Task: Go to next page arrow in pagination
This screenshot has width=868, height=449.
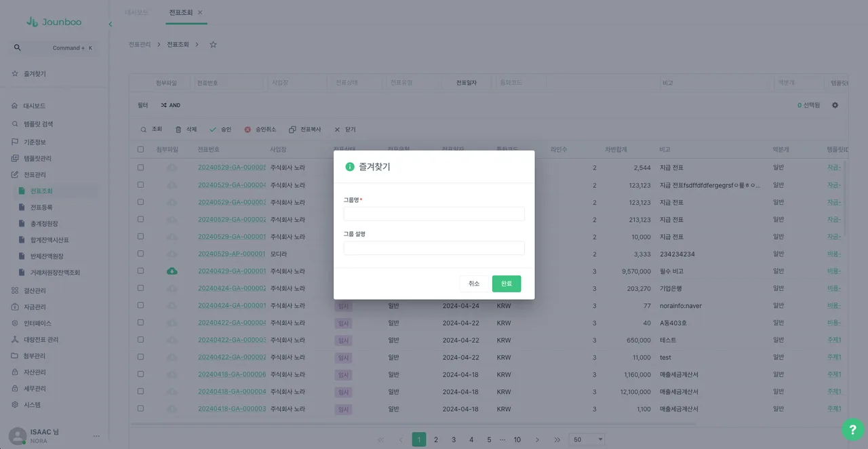Action: pyautogui.click(x=537, y=440)
